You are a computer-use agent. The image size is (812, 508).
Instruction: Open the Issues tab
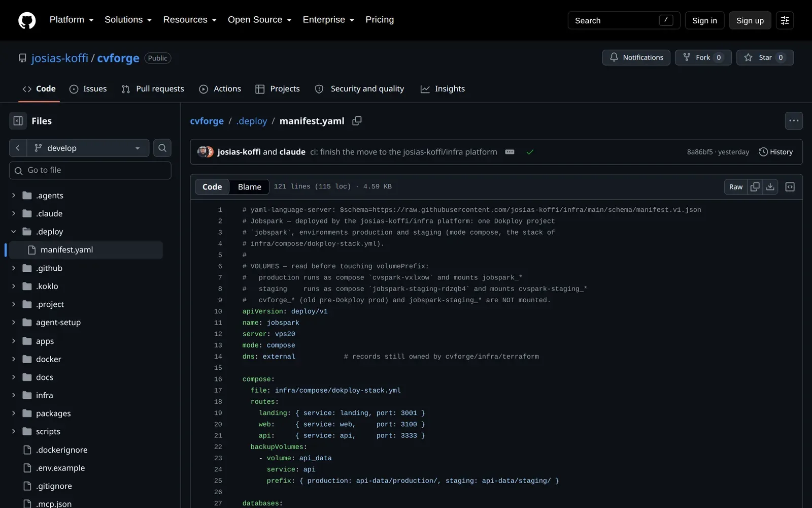coord(88,89)
